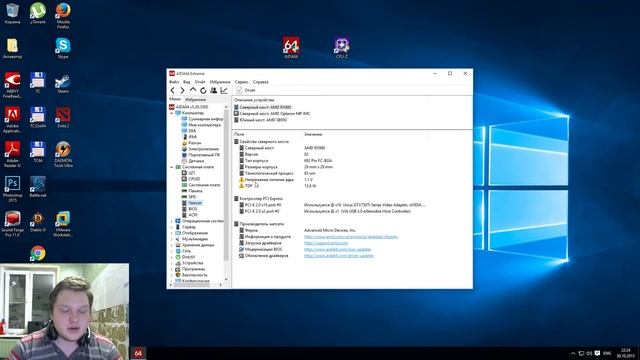Select the Электропитание tree item
Screen dimensions: 640x360
click(x=200, y=149)
